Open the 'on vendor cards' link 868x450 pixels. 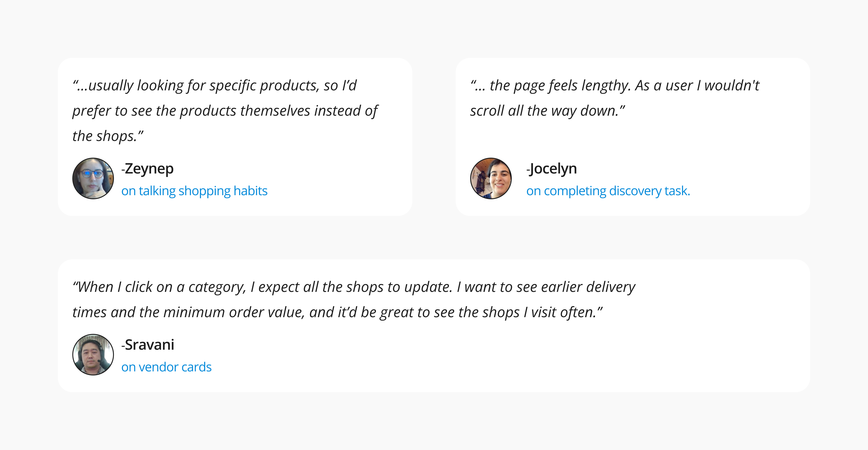coord(166,367)
